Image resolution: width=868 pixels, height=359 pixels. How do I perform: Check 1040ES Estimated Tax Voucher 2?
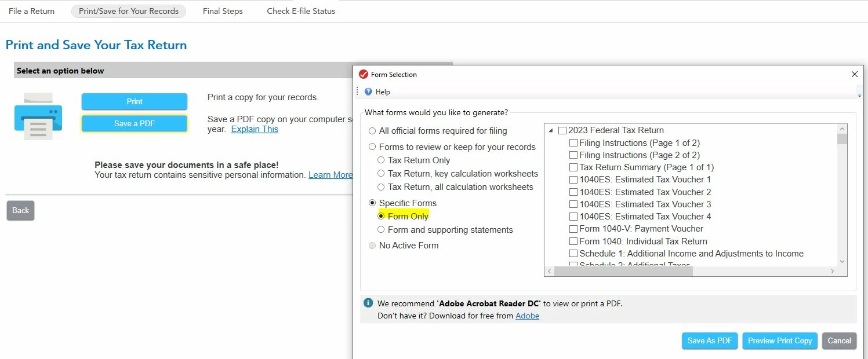point(573,192)
